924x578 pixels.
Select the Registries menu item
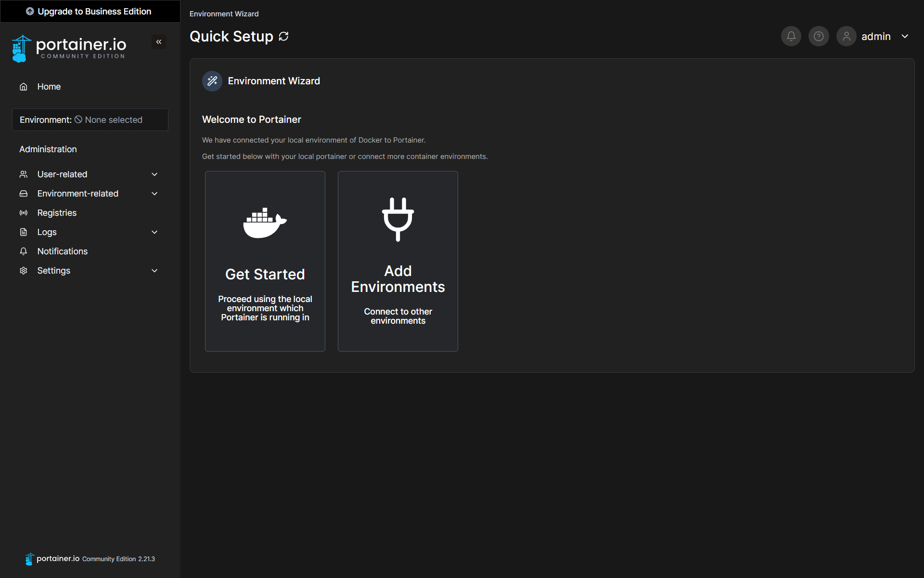(56, 212)
